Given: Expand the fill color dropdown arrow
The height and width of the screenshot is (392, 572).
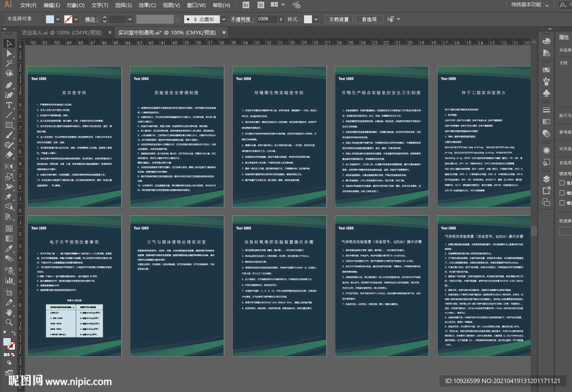Looking at the screenshot, I should (x=58, y=20).
